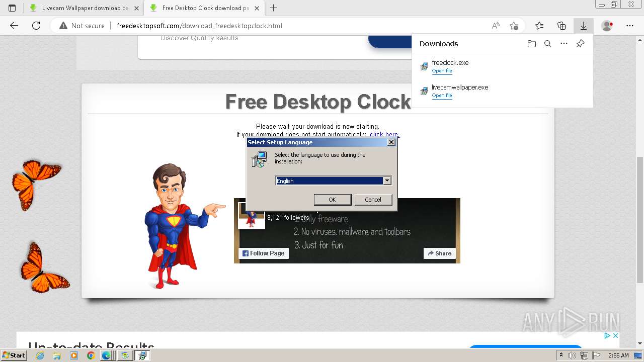Click the Facebook Share button
The height and width of the screenshot is (362, 644).
click(440, 253)
